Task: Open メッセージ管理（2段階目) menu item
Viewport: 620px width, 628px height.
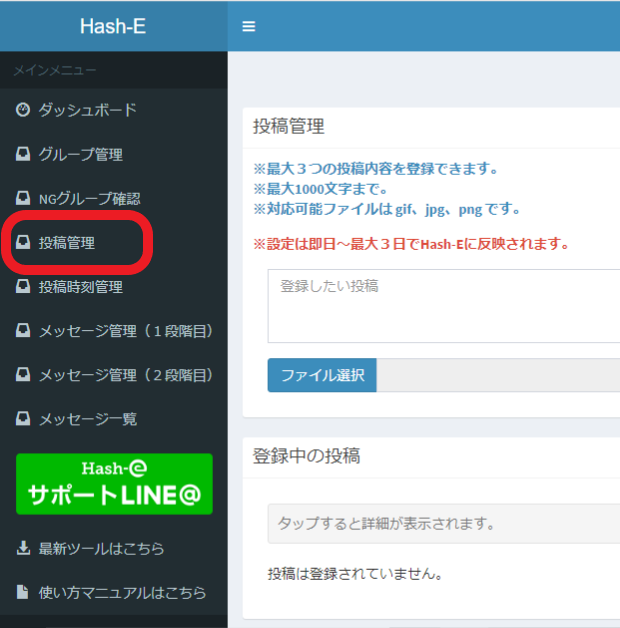Action: tap(125, 375)
